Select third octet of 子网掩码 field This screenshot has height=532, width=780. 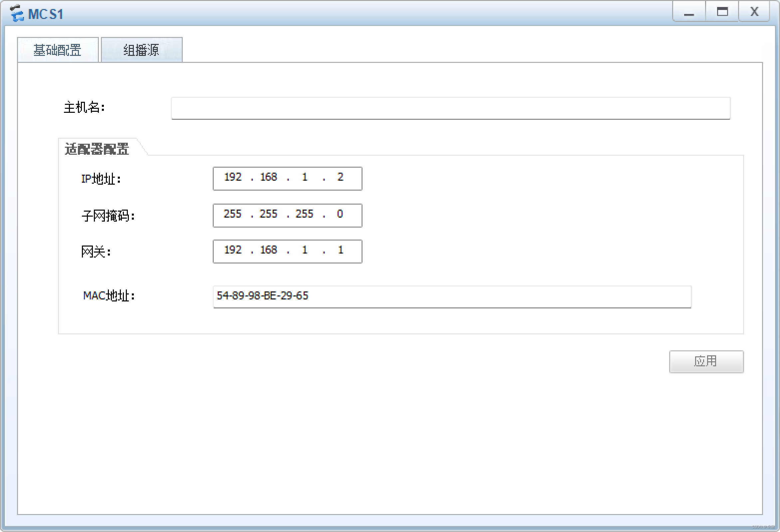pos(304,214)
